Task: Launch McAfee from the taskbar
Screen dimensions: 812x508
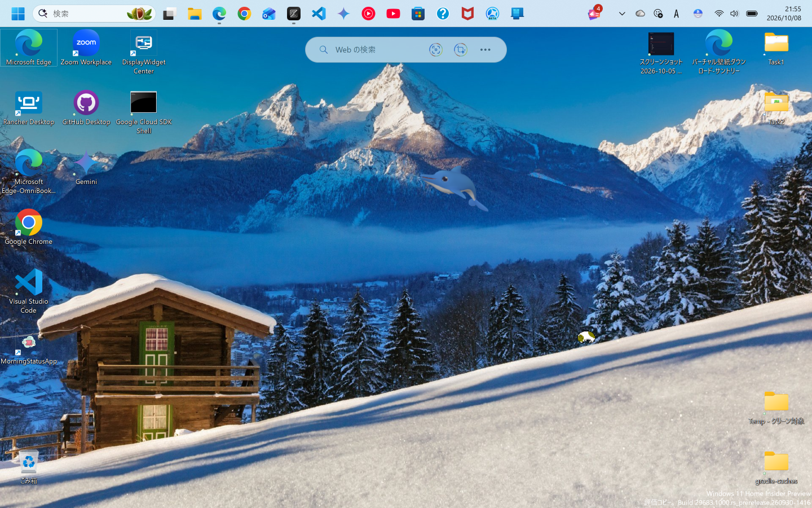Action: (x=467, y=14)
